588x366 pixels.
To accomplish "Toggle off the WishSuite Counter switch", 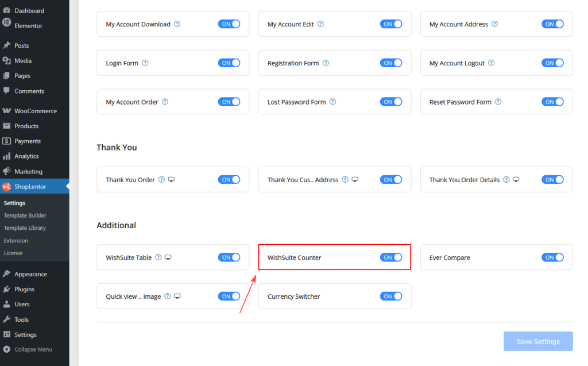I will pos(391,257).
